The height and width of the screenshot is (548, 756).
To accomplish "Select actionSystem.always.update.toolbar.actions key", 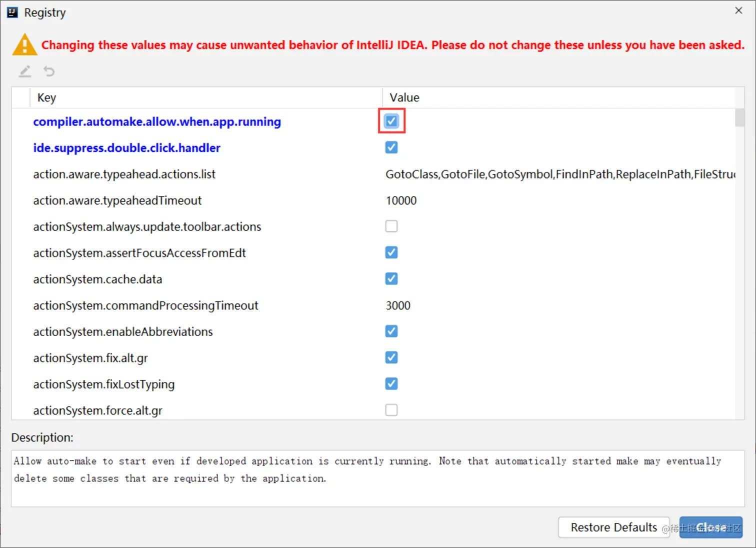I will coord(147,226).
